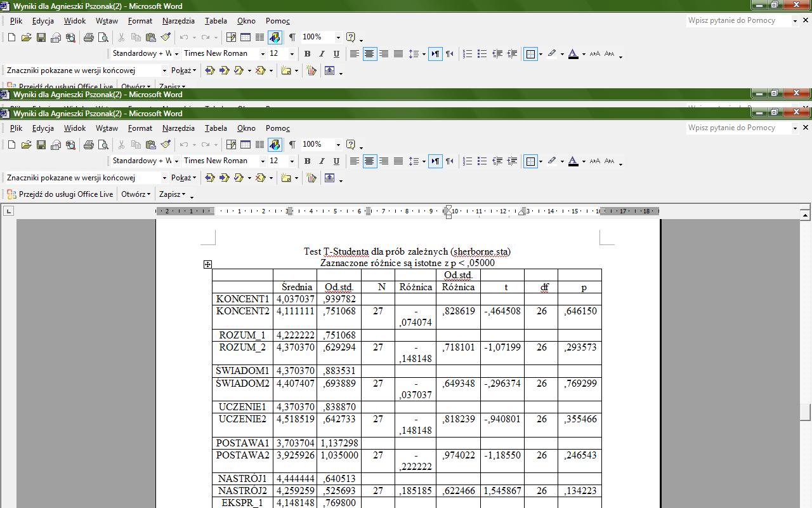Click Pokaż button in rear top Word window
The width and height of the screenshot is (812, 508).
(183, 70)
